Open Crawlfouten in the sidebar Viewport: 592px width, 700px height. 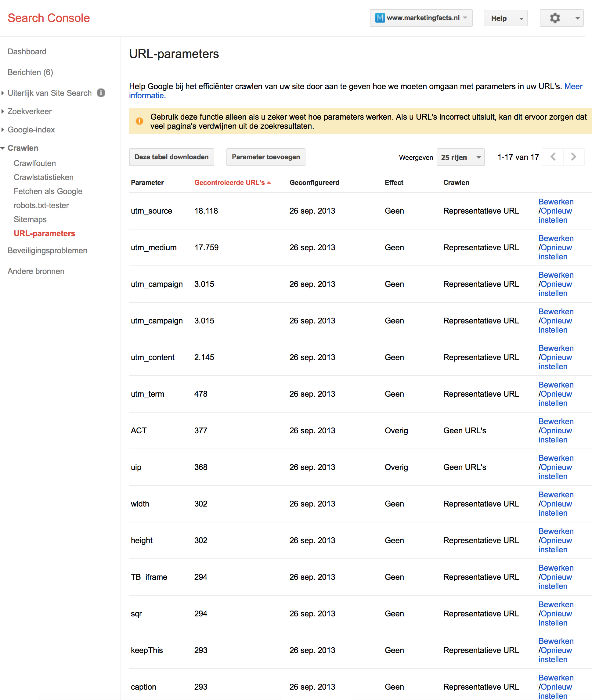[x=34, y=163]
